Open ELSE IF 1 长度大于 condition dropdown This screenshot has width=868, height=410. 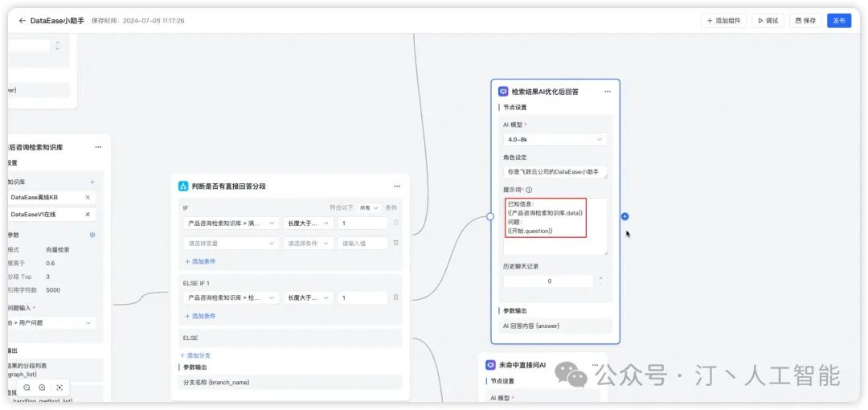point(309,298)
